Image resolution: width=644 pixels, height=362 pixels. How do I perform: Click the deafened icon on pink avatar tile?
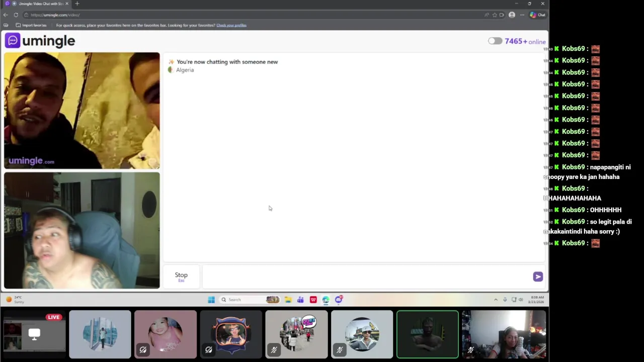pos(143,350)
